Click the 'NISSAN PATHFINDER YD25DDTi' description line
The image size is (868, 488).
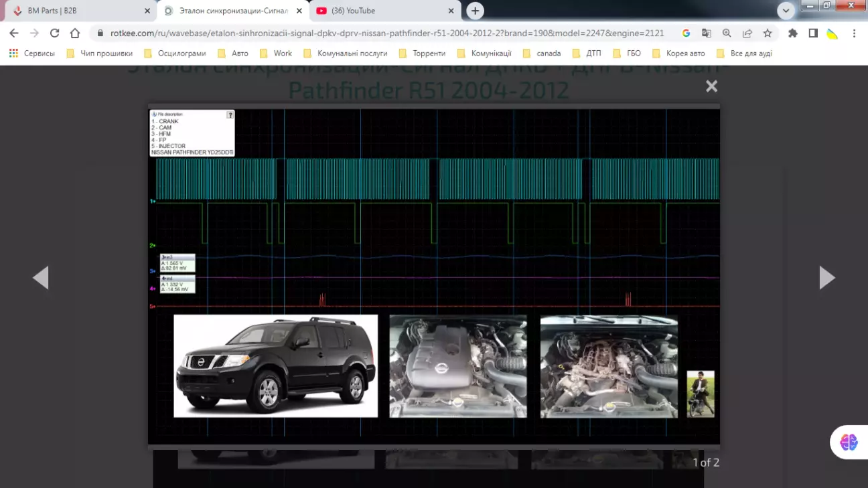tap(192, 153)
